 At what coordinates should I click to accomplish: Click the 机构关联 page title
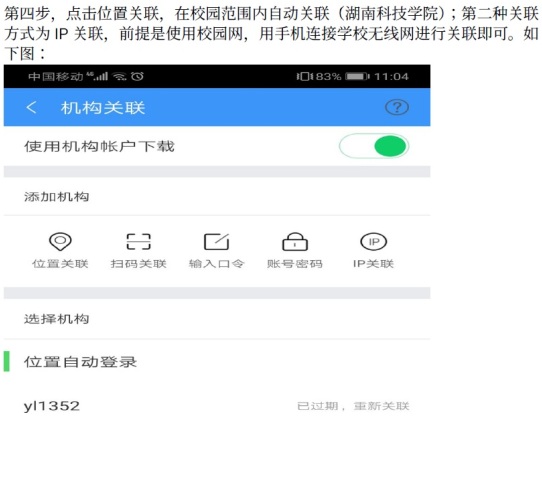(x=103, y=108)
